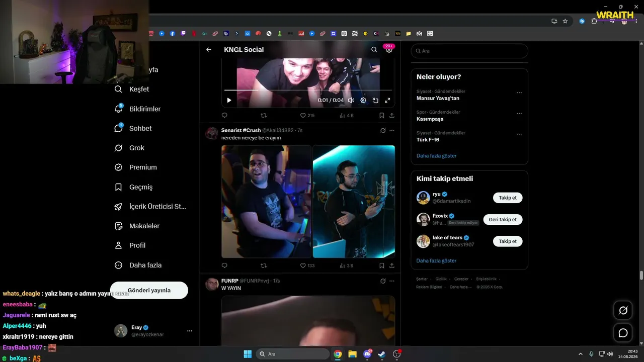Go to Profil in the sidebar
The width and height of the screenshot is (644, 362).
click(x=130, y=245)
